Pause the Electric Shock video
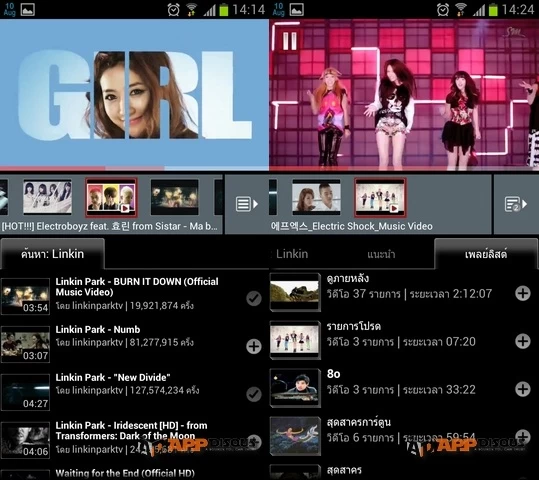Image resolution: width=539 pixels, height=480 pixels. point(289,41)
